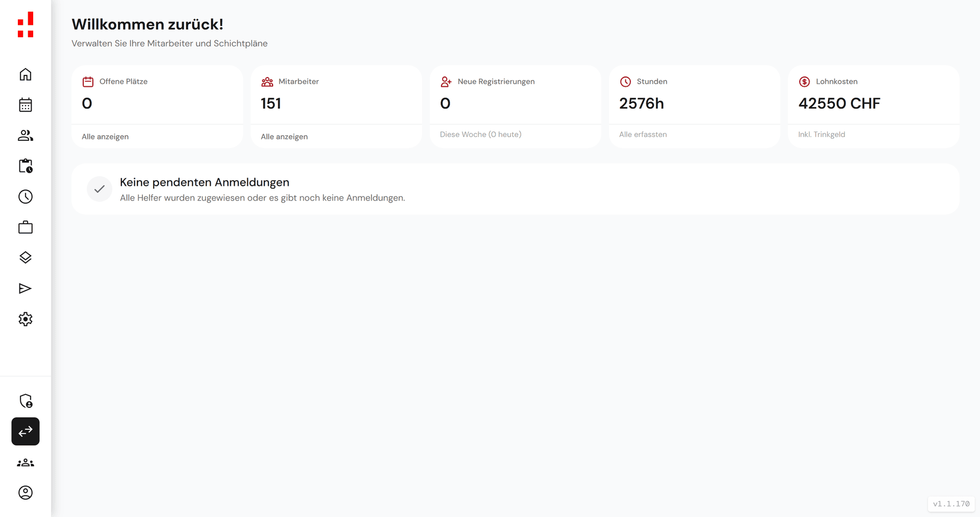Viewport: 980px width, 517px height.
Task: Open 'Alle anzeigen' under Offene Plätze
Action: (x=105, y=136)
